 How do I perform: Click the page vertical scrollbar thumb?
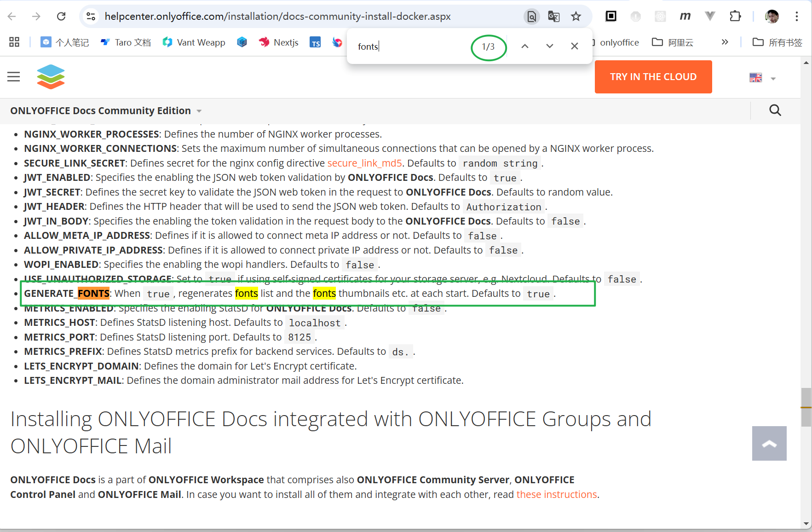click(806, 407)
